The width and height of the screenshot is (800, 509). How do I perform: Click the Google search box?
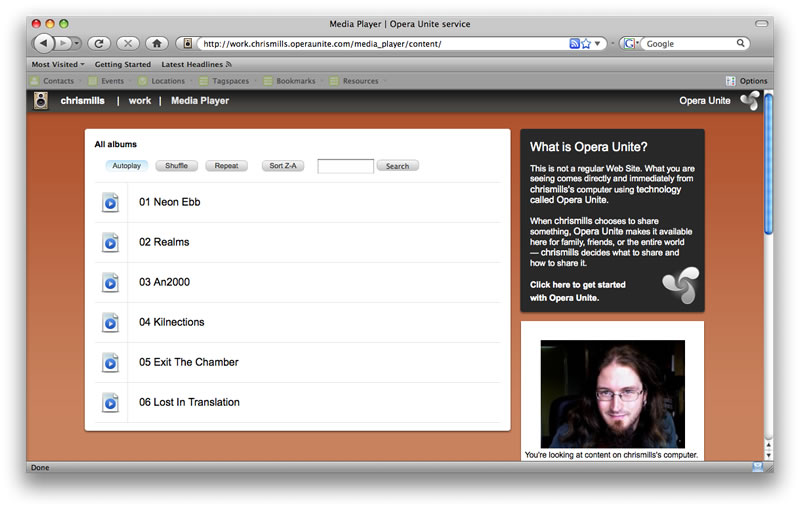(689, 44)
